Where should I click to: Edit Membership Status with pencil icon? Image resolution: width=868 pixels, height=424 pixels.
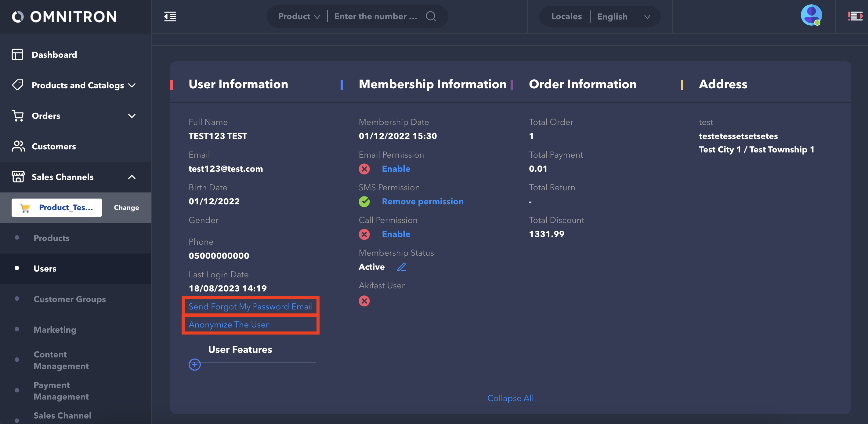tap(401, 267)
